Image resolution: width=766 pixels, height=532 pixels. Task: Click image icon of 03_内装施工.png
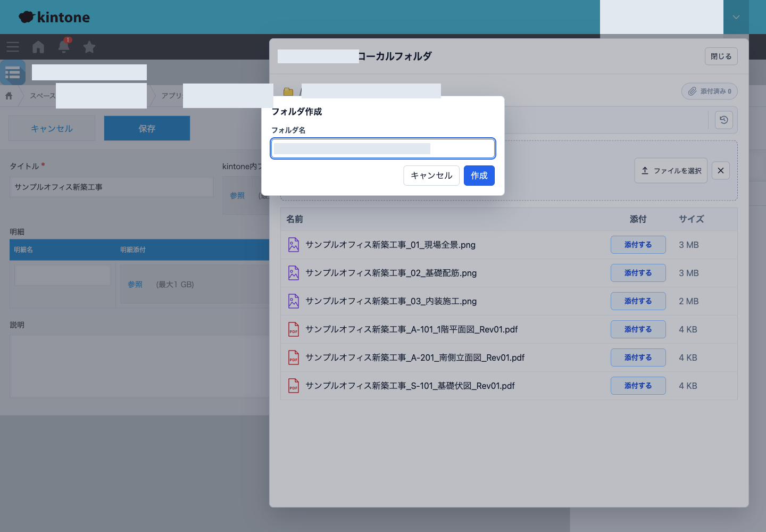coord(294,301)
